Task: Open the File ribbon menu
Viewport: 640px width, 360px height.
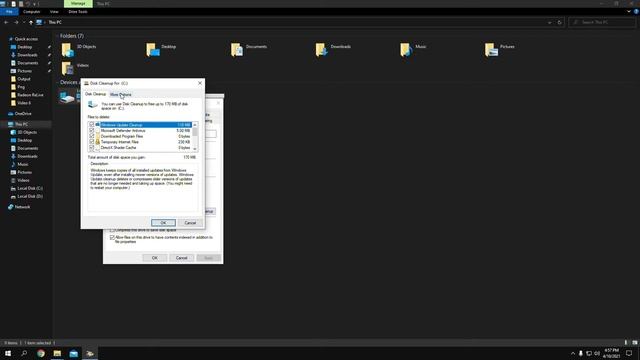Action: tap(9, 12)
